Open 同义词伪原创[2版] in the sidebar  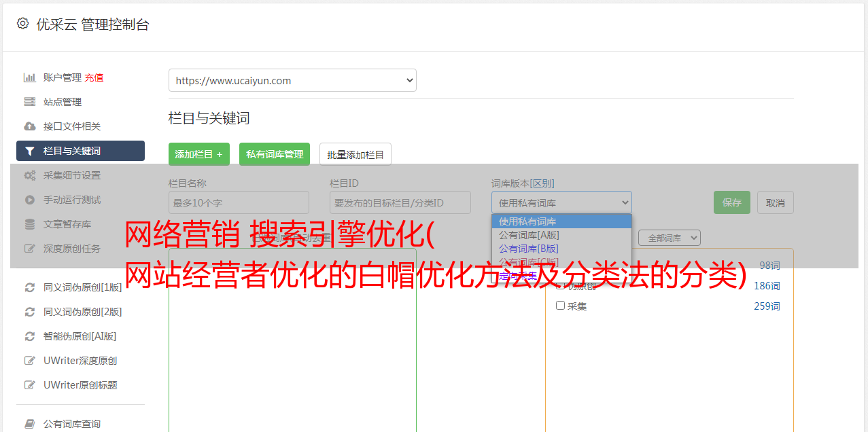83,312
